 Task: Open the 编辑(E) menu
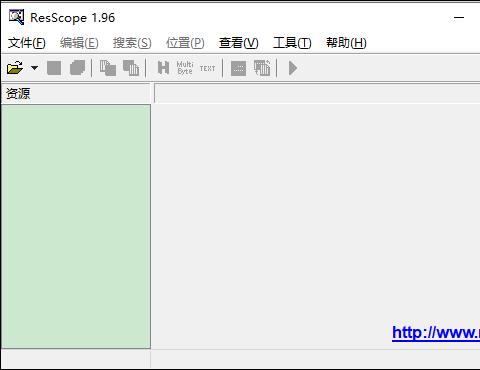[x=79, y=43]
